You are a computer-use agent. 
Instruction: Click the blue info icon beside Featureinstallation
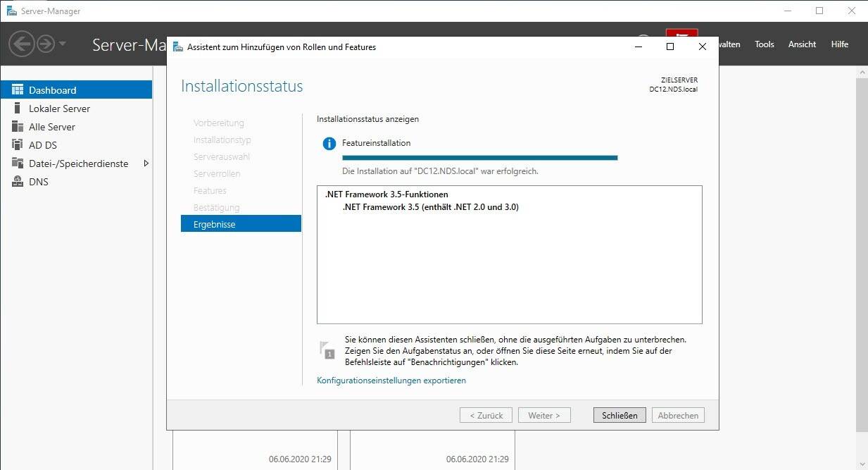coord(329,144)
